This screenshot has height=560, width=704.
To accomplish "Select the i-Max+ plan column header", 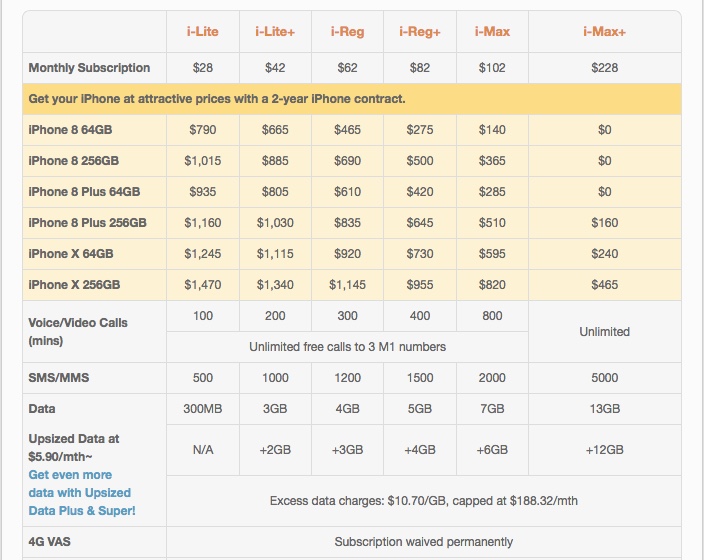I will coord(604,31).
